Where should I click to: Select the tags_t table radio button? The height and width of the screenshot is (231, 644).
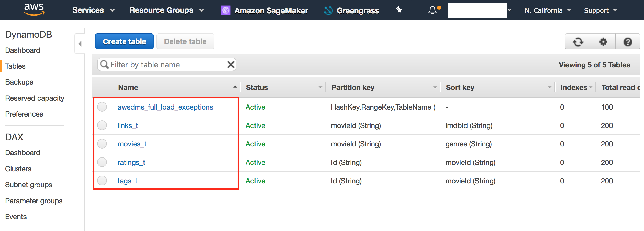(102, 181)
